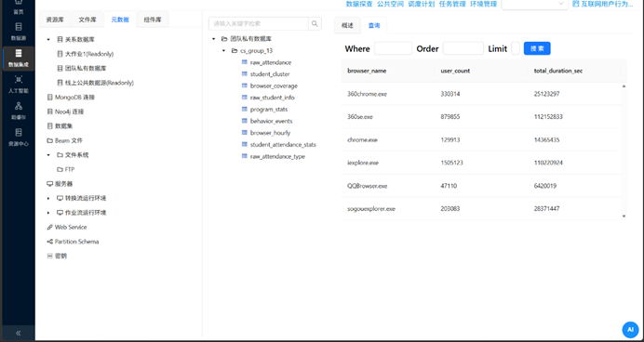This screenshot has height=342, width=644.
Task: Expand the 转换流运行环境 arrow
Action: [48, 198]
